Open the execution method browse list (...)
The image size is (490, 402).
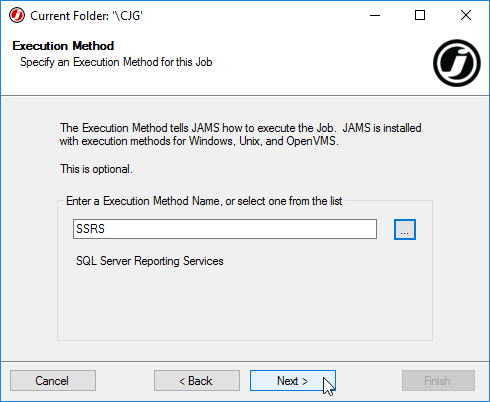point(405,229)
